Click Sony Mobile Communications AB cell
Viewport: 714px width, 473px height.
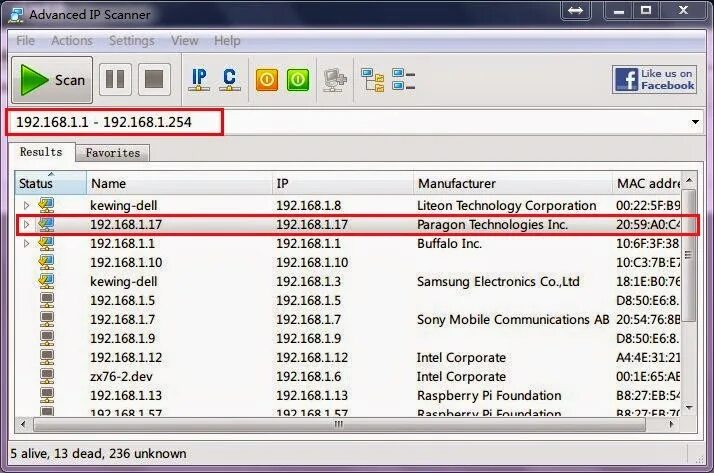(x=513, y=320)
